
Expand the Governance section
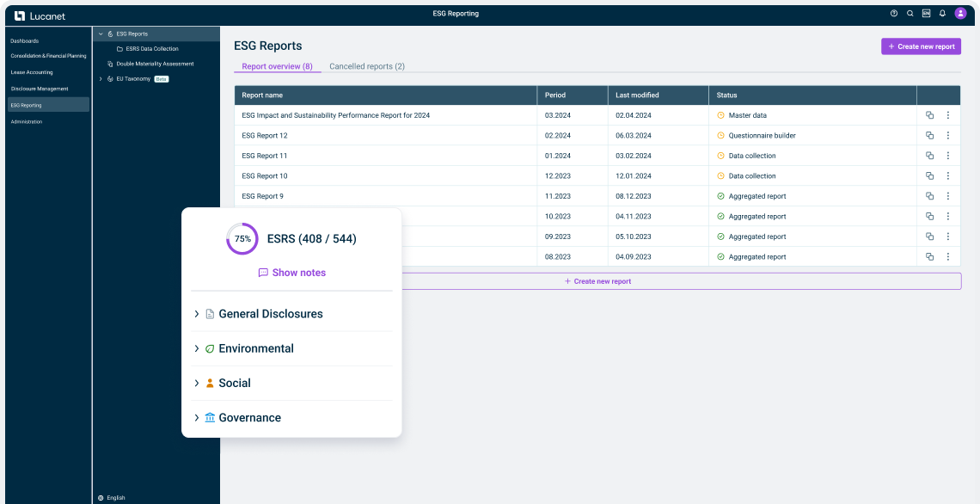(197, 418)
